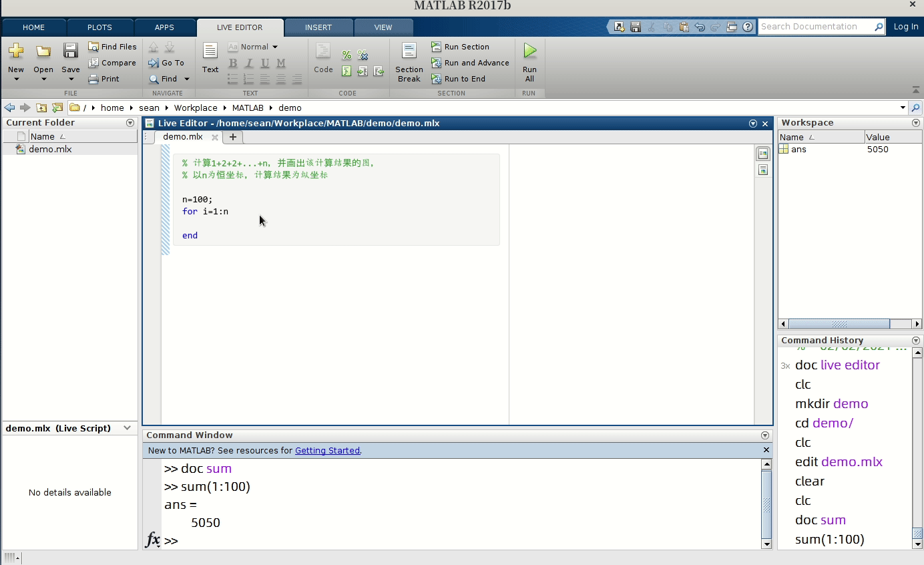Click Run to End

(x=458, y=79)
